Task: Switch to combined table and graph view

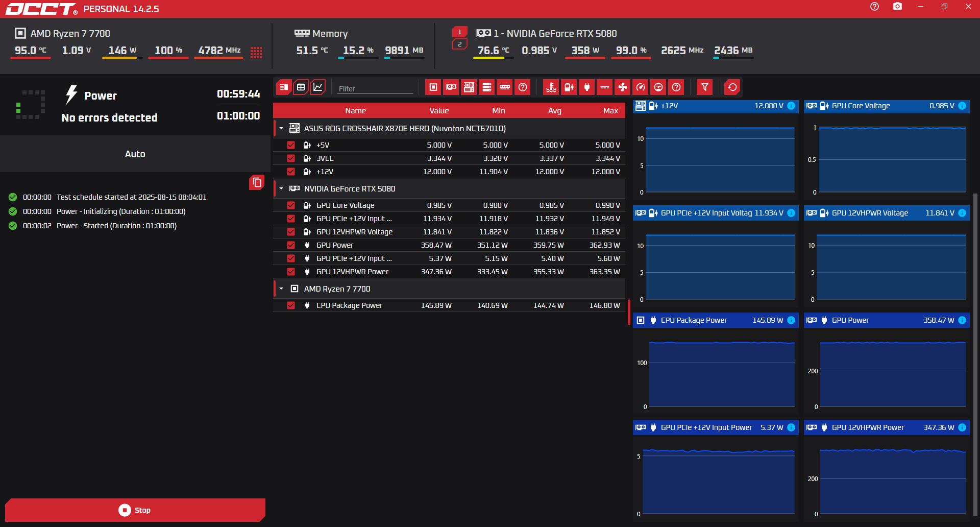Action: coord(284,87)
